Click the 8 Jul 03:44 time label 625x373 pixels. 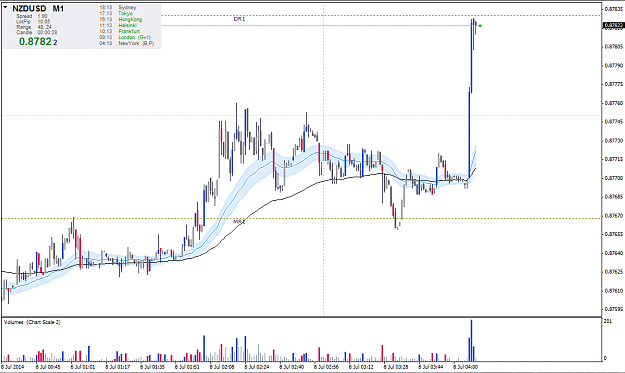(430, 367)
